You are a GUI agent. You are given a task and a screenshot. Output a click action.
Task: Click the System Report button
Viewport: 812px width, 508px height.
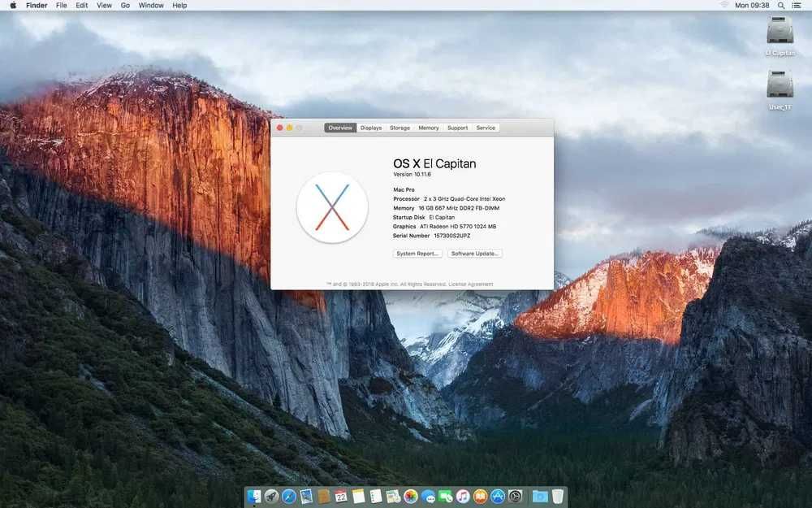[417, 254]
